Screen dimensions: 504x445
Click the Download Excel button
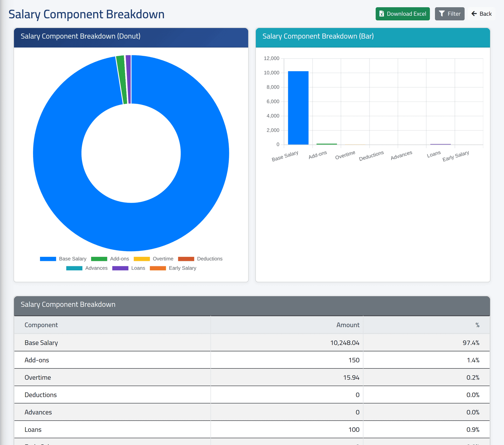[x=403, y=14]
